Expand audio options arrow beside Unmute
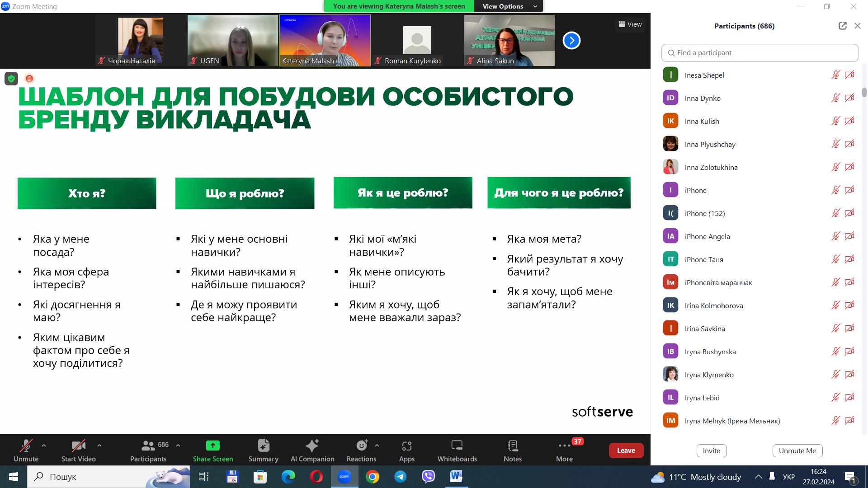Image resolution: width=868 pixels, height=488 pixels. [44, 446]
